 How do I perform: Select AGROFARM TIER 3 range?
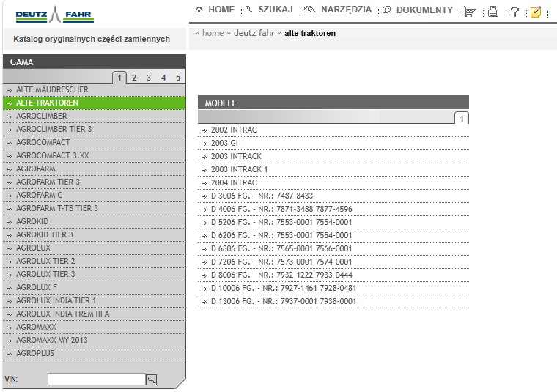coord(94,182)
